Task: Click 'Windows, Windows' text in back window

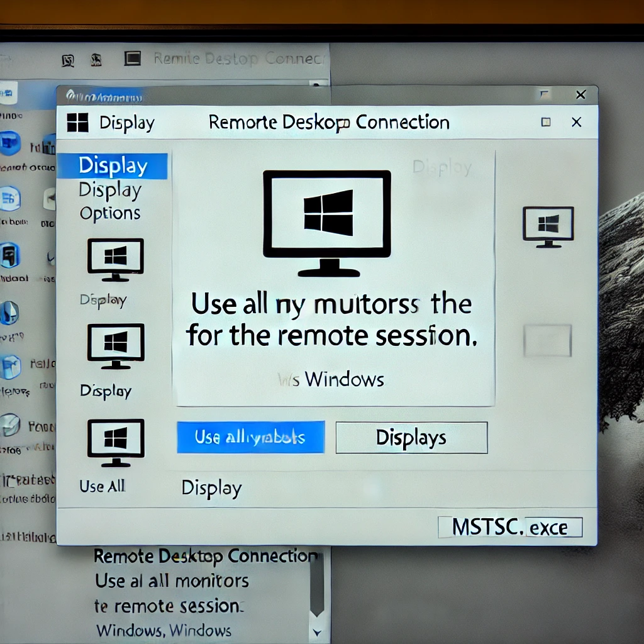Action: click(x=164, y=630)
